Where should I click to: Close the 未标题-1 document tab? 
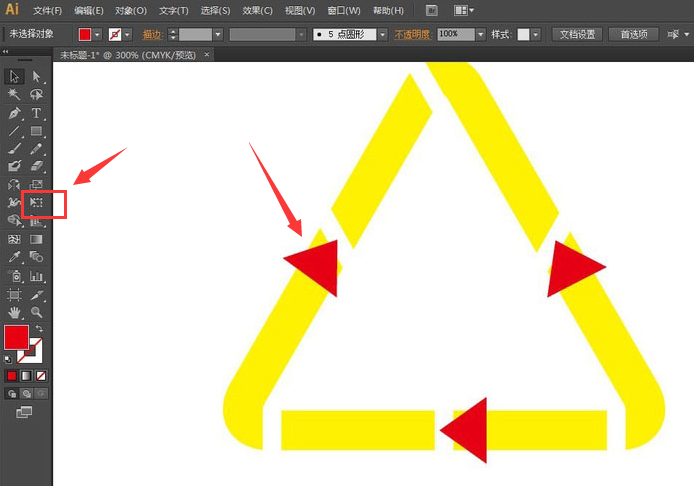click(207, 54)
